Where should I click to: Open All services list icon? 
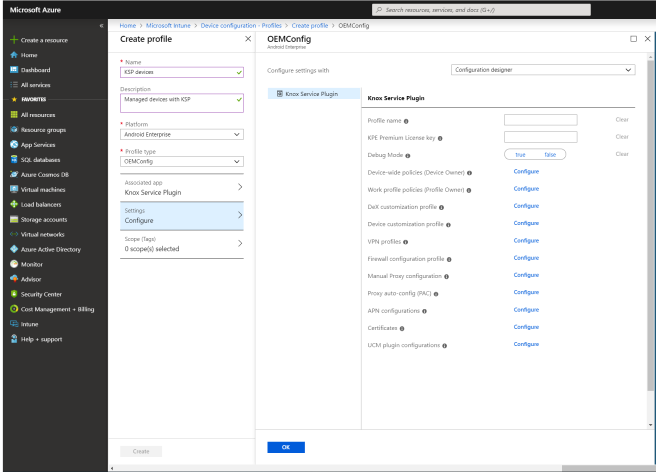point(14,85)
